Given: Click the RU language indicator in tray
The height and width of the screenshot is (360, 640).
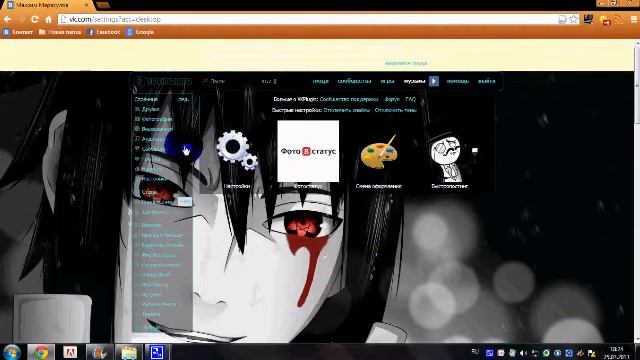Looking at the screenshot, I should click(475, 351).
